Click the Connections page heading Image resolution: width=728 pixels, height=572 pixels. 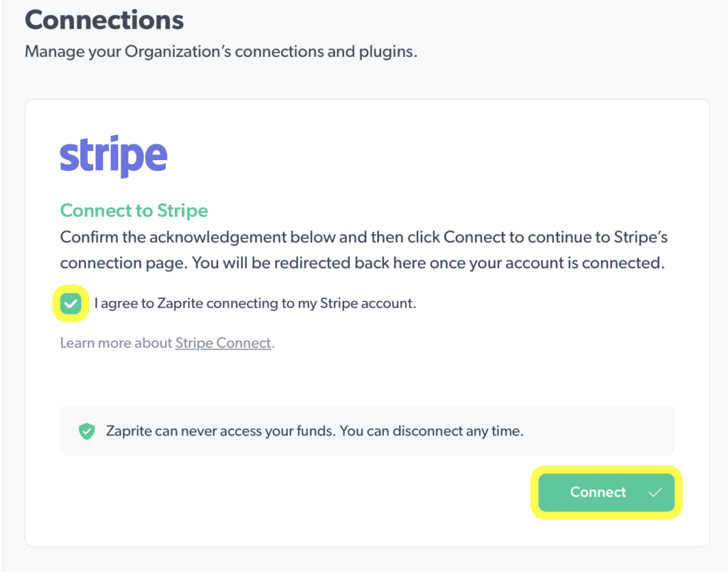click(105, 20)
